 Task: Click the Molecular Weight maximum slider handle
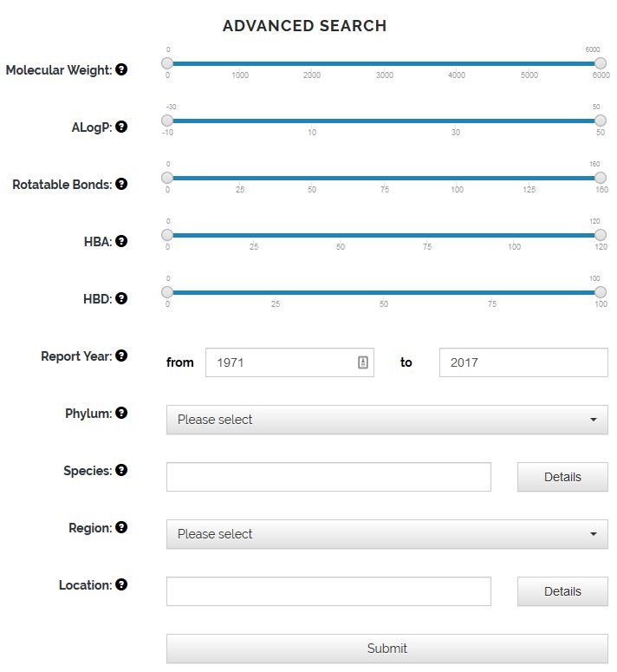click(x=601, y=63)
